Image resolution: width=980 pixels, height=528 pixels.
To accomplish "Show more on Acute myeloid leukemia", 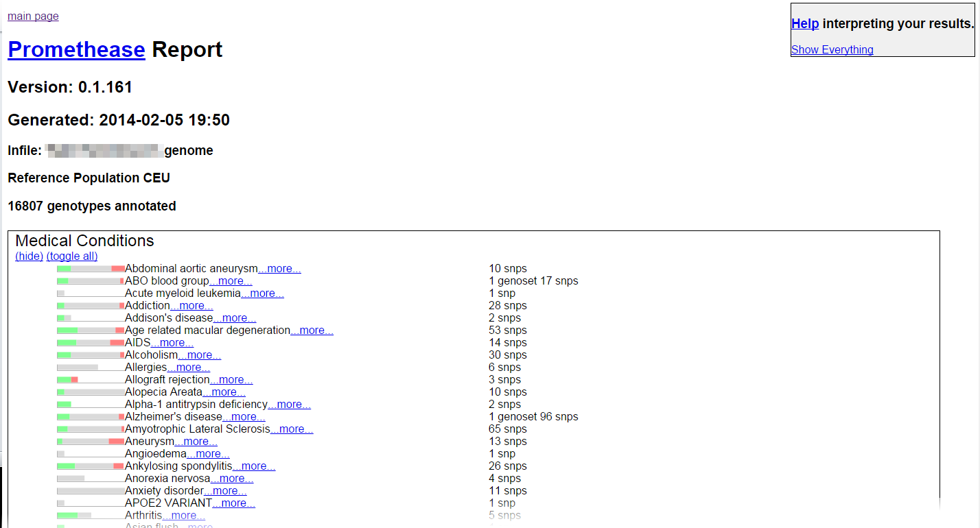I will click(262, 293).
